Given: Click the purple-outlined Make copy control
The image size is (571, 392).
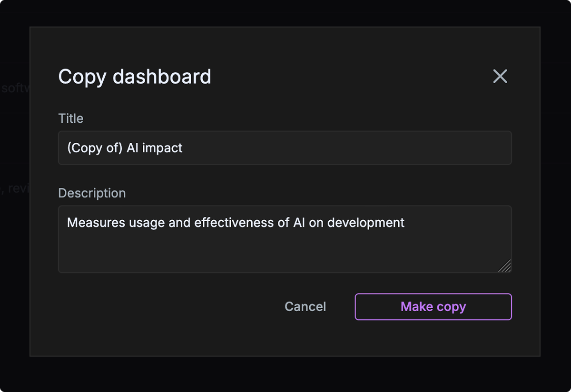Looking at the screenshot, I should point(433,306).
